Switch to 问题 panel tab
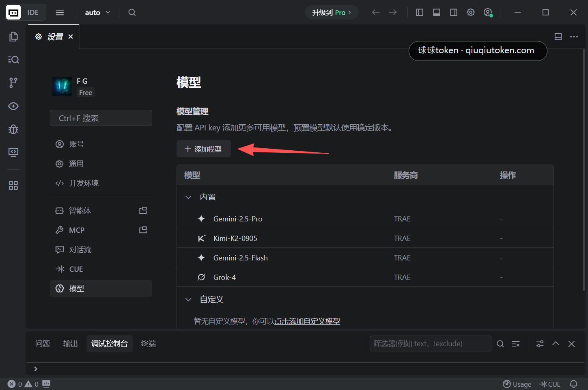Viewport: 588px width, 390px height. click(43, 344)
